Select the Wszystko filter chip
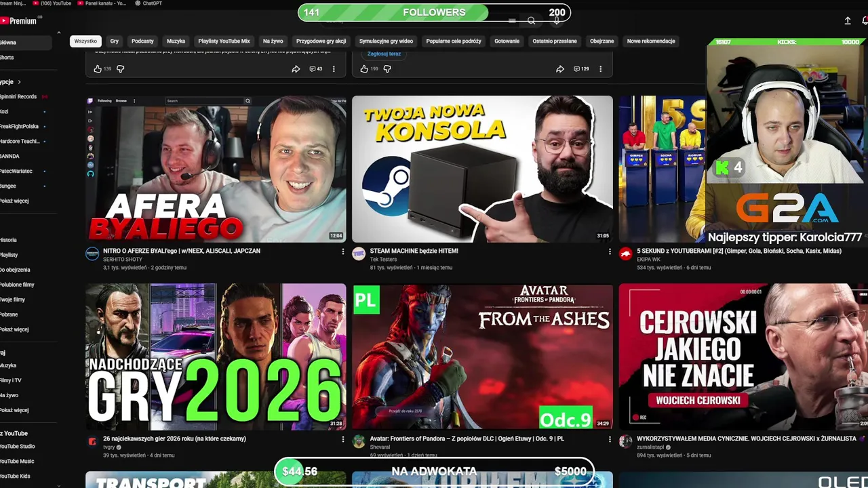This screenshot has height=488, width=868. coord(85,41)
